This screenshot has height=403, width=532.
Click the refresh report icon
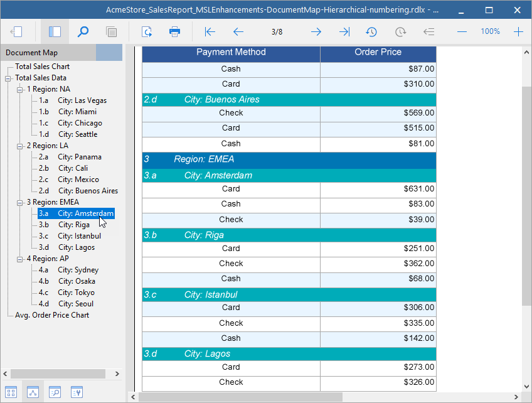click(147, 31)
